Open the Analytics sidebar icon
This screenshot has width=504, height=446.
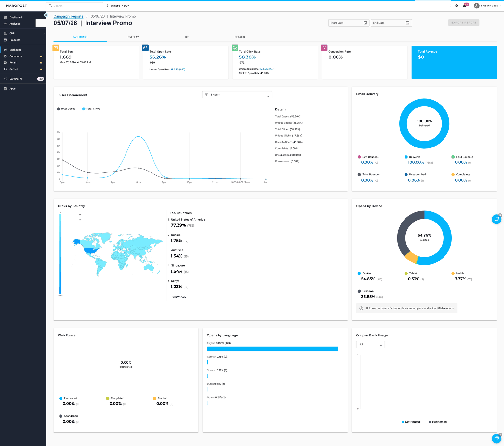coord(5,24)
